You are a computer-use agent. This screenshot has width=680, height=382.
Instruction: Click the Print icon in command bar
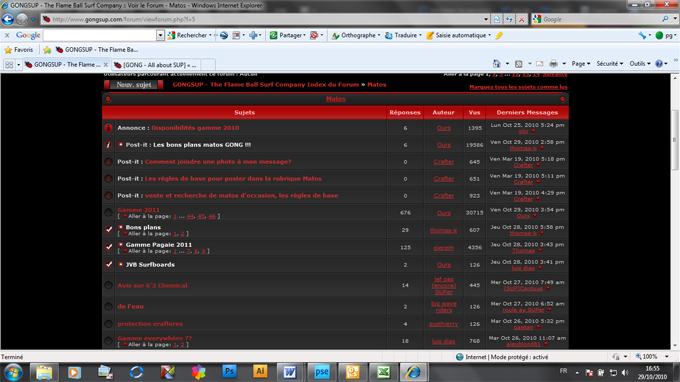pyautogui.click(x=553, y=64)
